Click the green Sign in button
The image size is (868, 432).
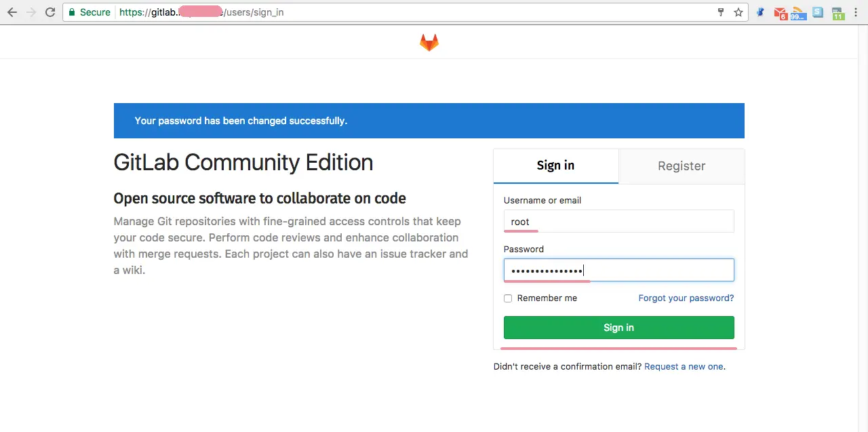tap(619, 328)
